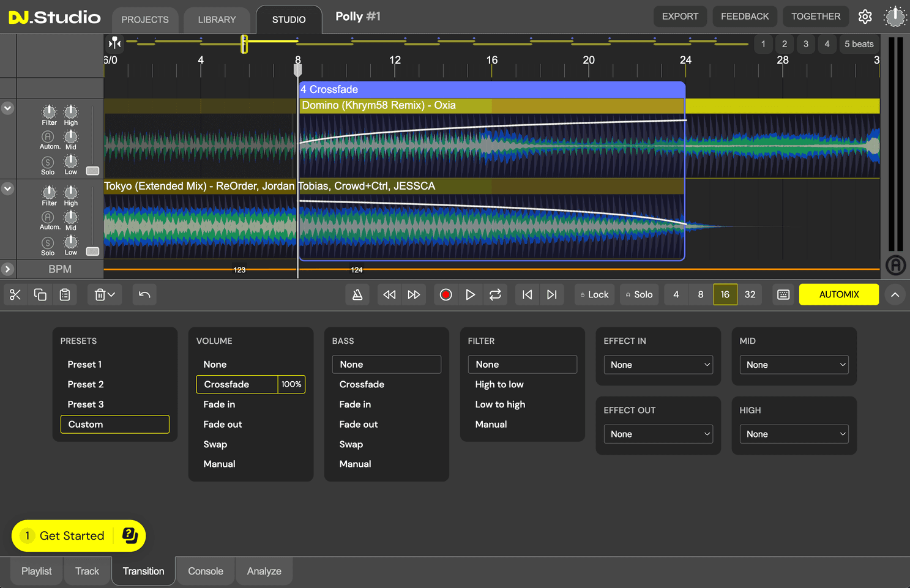910x588 pixels.
Task: Open the Playlist bottom tab
Action: click(37, 571)
